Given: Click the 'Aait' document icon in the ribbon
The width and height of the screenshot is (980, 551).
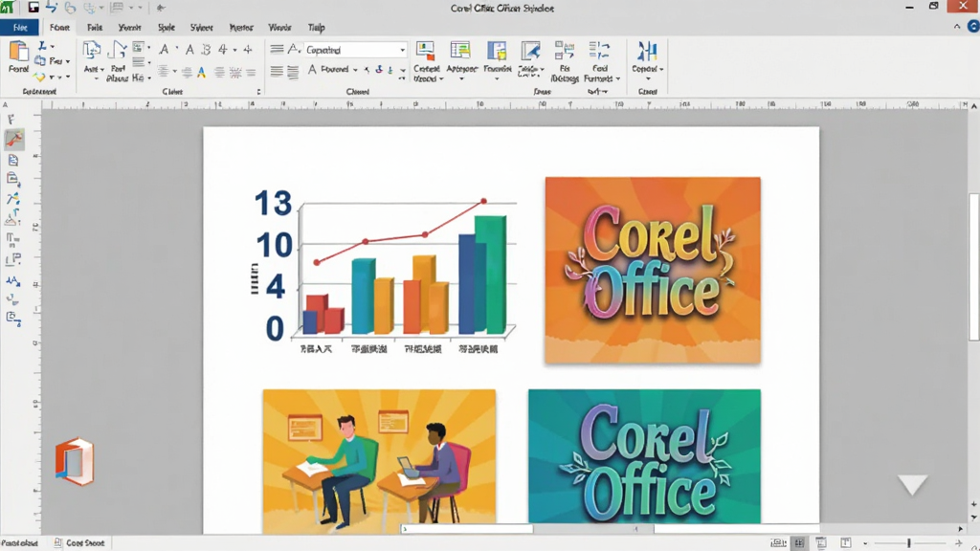Looking at the screenshot, I should coord(91,51).
